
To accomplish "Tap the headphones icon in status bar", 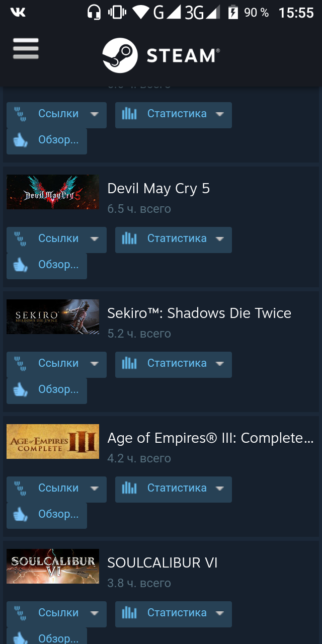I will tap(94, 12).
